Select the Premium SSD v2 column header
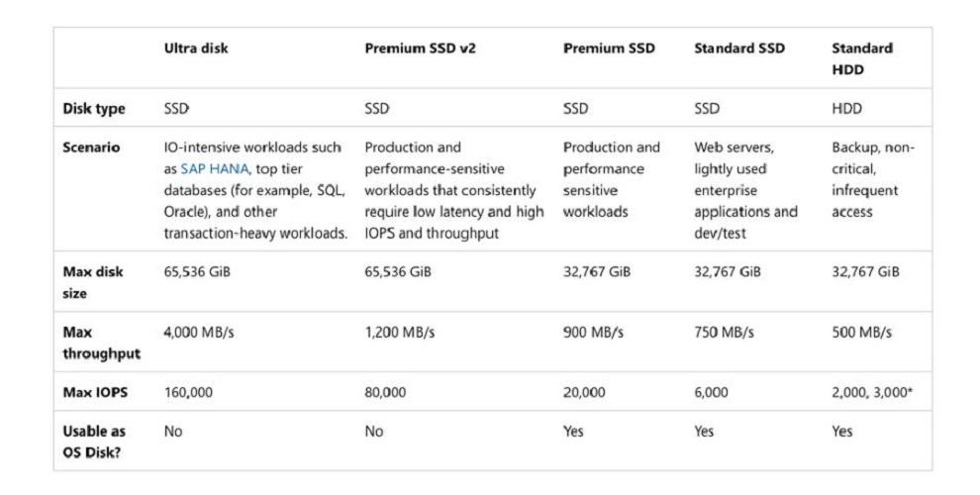Image resolution: width=980 pixels, height=495 pixels. (420, 49)
